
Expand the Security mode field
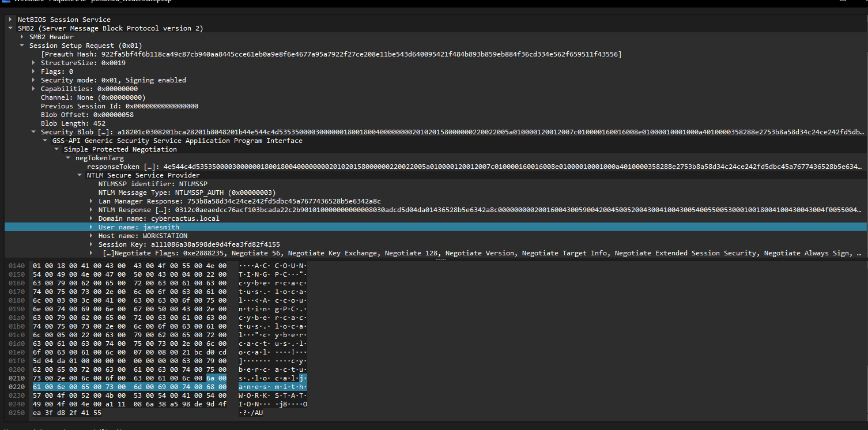(33, 80)
